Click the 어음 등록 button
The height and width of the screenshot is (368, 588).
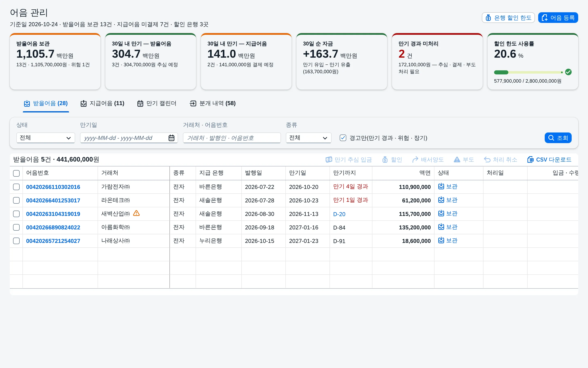coord(558,18)
